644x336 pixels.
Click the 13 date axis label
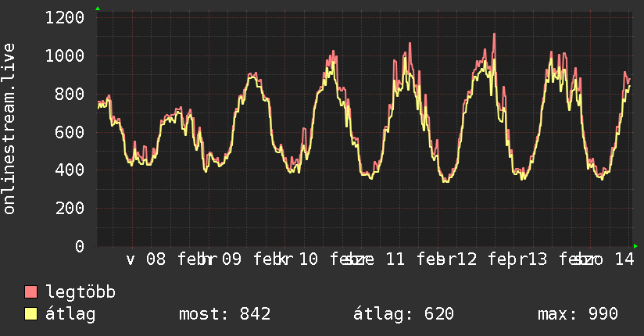tap(538, 259)
